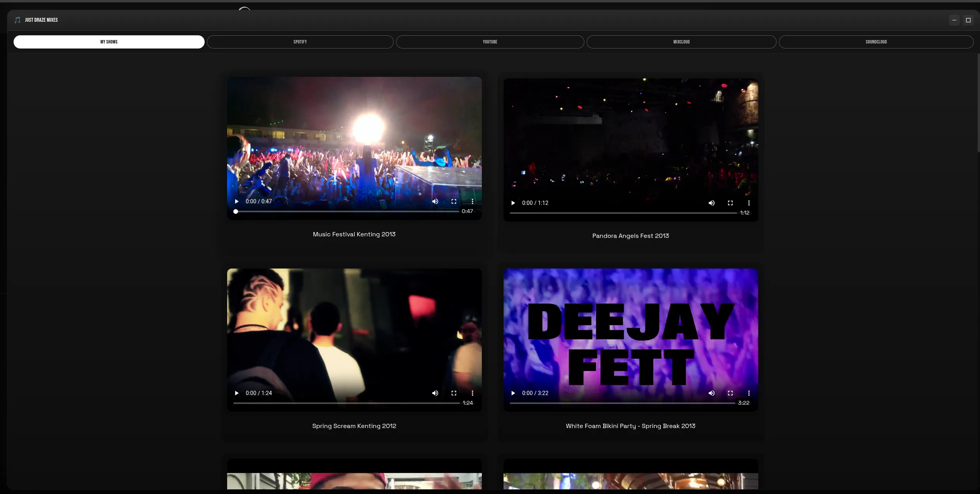
Task: Open more options on Pandora Angels Fest video
Action: click(749, 203)
